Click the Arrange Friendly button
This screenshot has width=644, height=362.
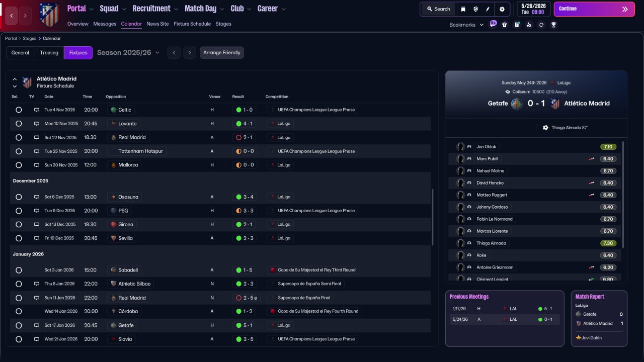click(x=222, y=53)
